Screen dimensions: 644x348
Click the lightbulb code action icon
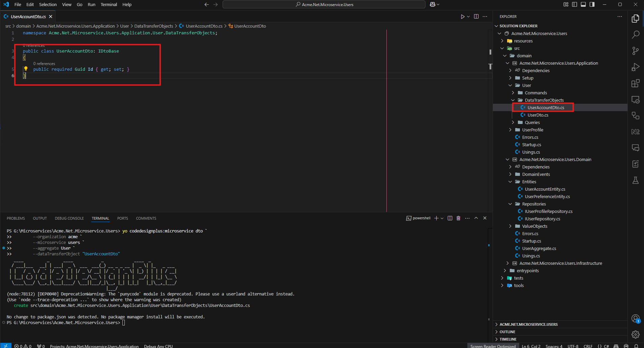click(26, 69)
